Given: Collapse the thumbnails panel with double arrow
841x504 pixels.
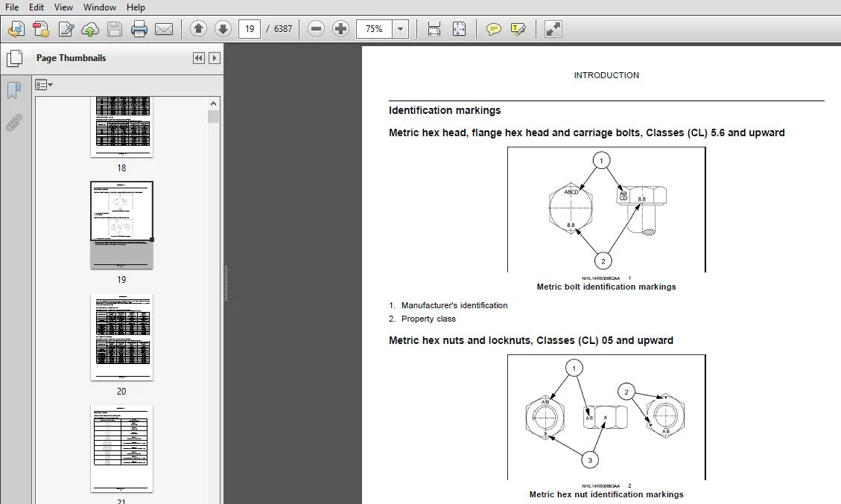Looking at the screenshot, I should pos(198,58).
